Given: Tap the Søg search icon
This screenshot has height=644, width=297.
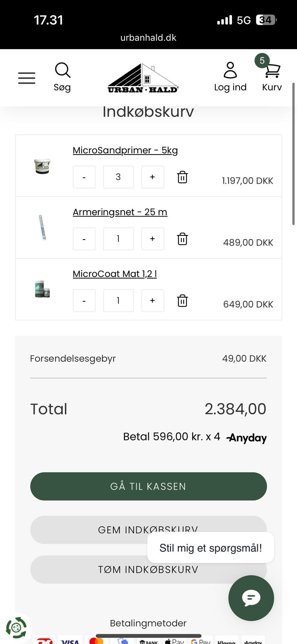Looking at the screenshot, I should click(x=63, y=71).
